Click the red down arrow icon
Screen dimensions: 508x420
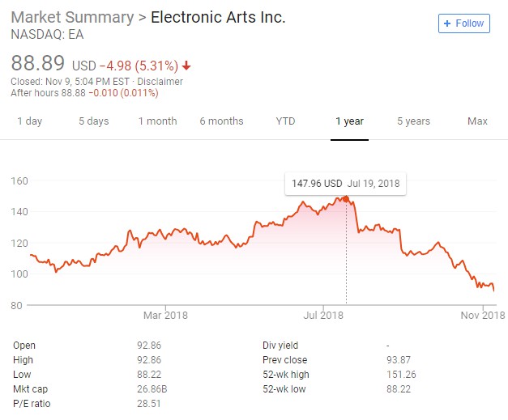pyautogui.click(x=186, y=66)
